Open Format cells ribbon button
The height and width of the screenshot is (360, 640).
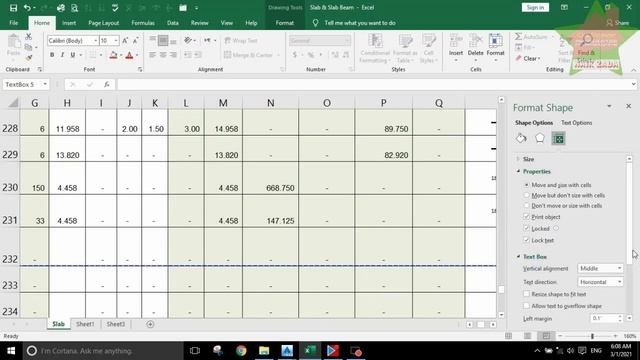tap(496, 48)
